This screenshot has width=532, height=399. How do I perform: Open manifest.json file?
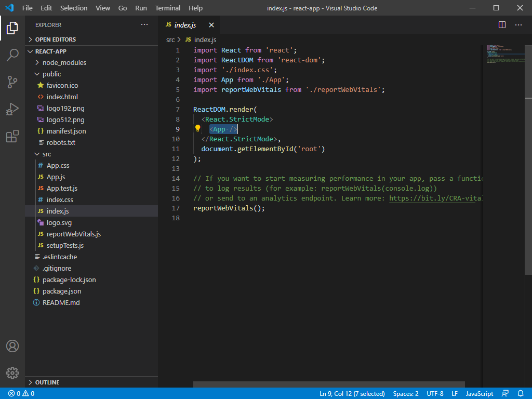(x=91, y=131)
